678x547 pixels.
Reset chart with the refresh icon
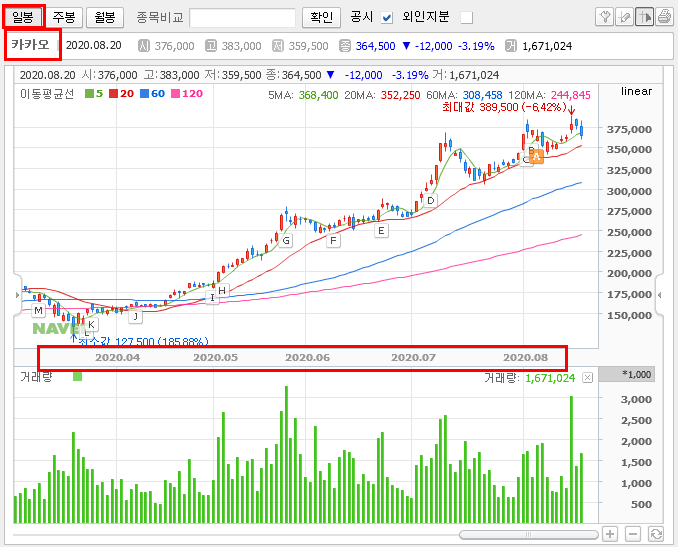656,534
